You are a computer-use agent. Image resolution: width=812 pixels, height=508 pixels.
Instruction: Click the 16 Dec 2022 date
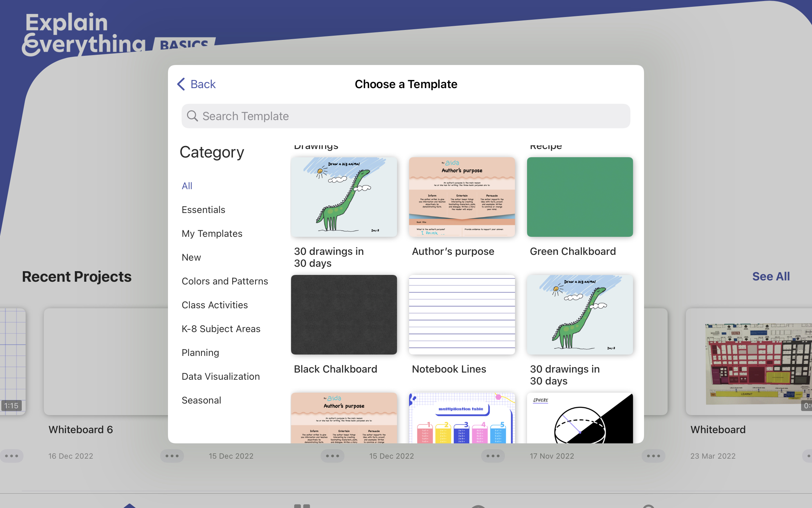[71, 456]
